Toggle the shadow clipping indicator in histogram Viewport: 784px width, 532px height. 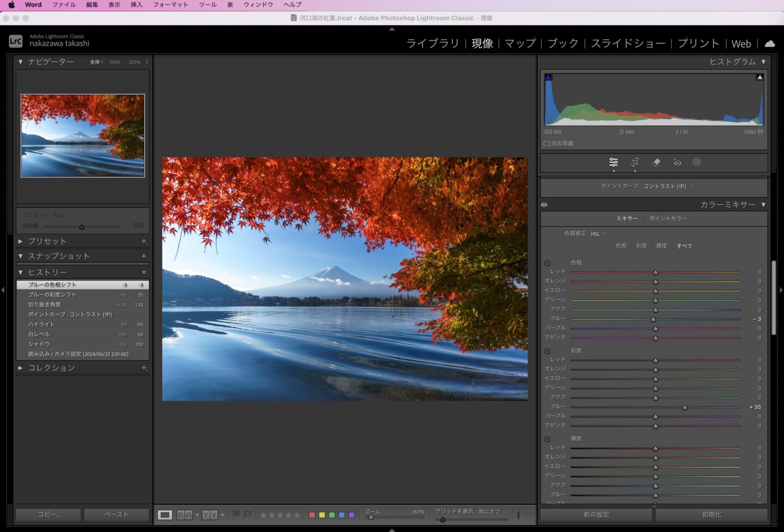tap(548, 77)
